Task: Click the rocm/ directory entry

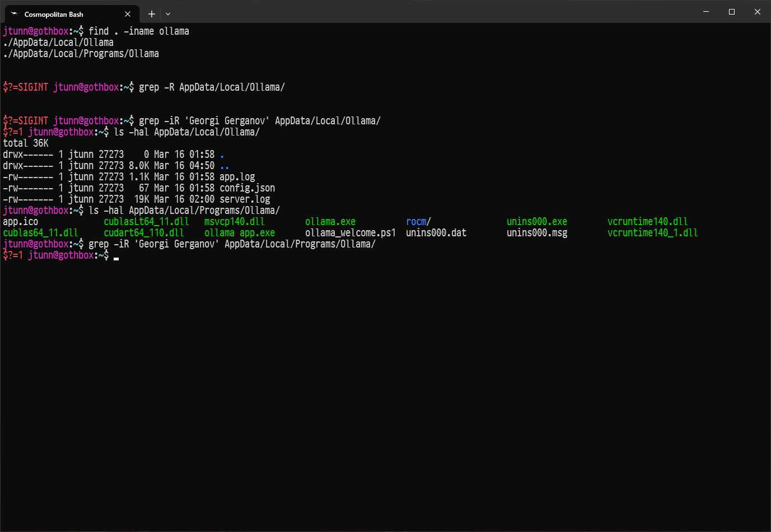Action: (x=418, y=222)
